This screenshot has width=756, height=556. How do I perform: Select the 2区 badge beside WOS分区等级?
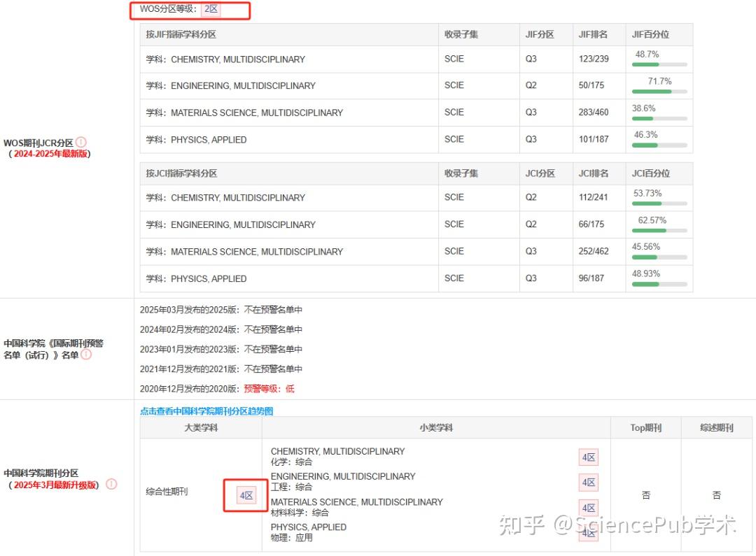[211, 10]
